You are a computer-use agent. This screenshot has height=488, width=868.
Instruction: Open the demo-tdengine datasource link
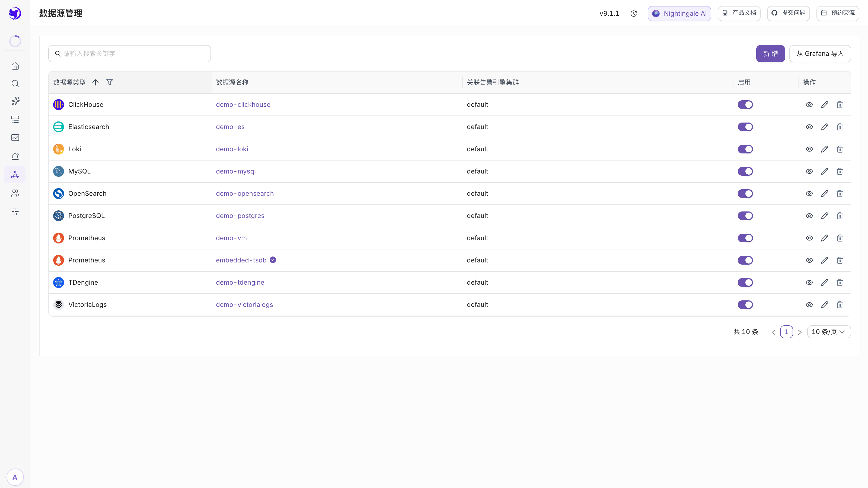coord(240,282)
